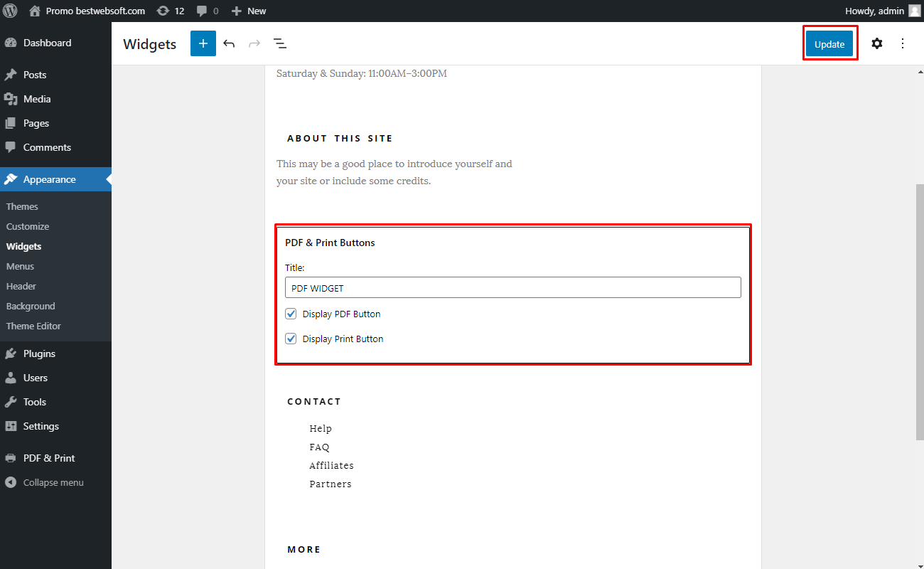Viewport: 924px width, 569px height.
Task: Open the Theme Editor submenu item
Action: [33, 326]
